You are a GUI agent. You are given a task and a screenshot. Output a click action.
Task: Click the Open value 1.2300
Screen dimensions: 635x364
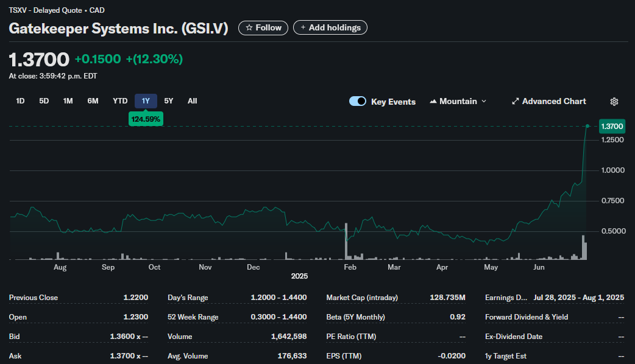click(x=136, y=317)
